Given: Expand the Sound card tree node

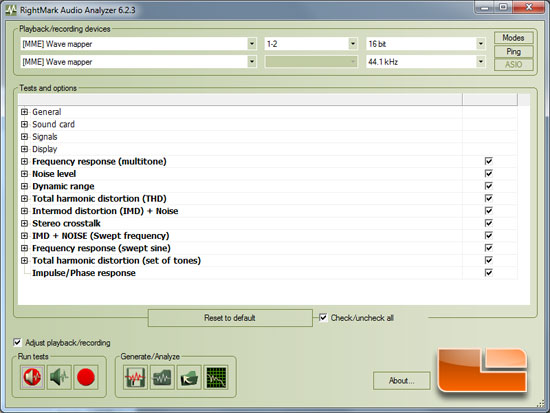Looking at the screenshot, I should (x=24, y=124).
